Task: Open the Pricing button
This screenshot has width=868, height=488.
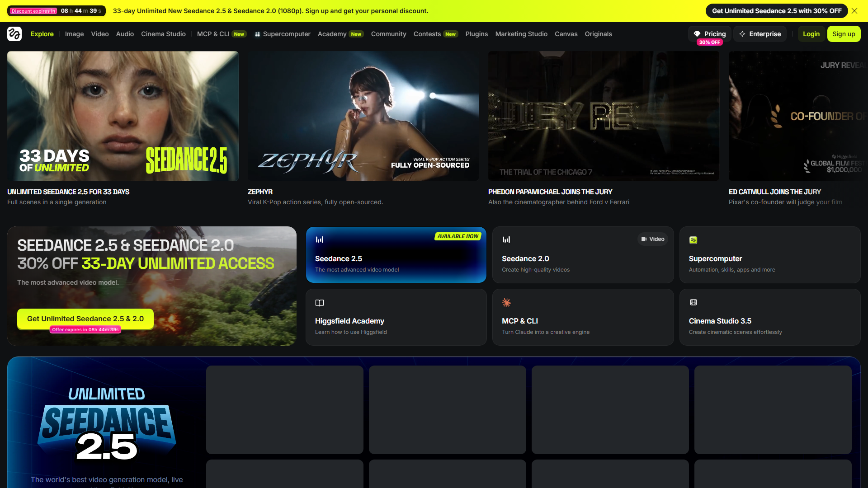Action: click(710, 34)
